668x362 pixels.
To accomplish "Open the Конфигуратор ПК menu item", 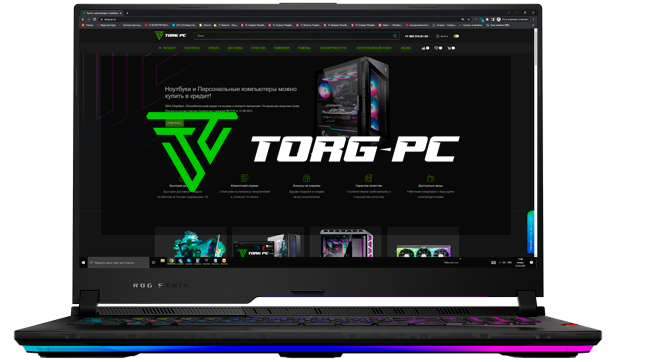I will (x=333, y=48).
